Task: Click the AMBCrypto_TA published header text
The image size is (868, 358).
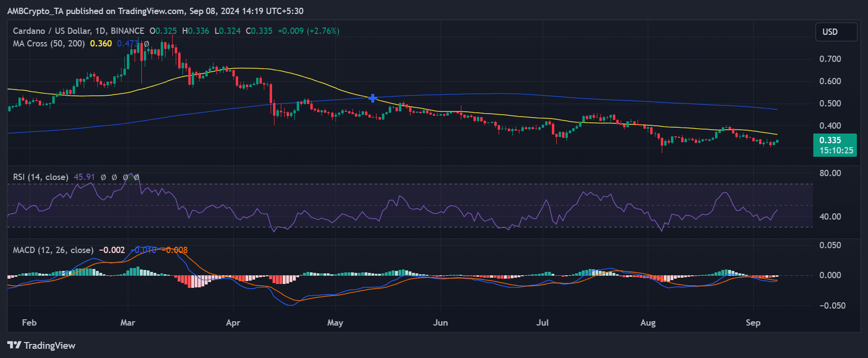Action: 155,11
